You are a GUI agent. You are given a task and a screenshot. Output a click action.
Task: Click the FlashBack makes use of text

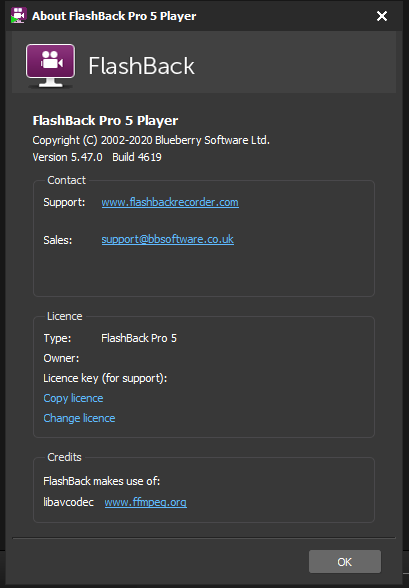click(x=102, y=481)
